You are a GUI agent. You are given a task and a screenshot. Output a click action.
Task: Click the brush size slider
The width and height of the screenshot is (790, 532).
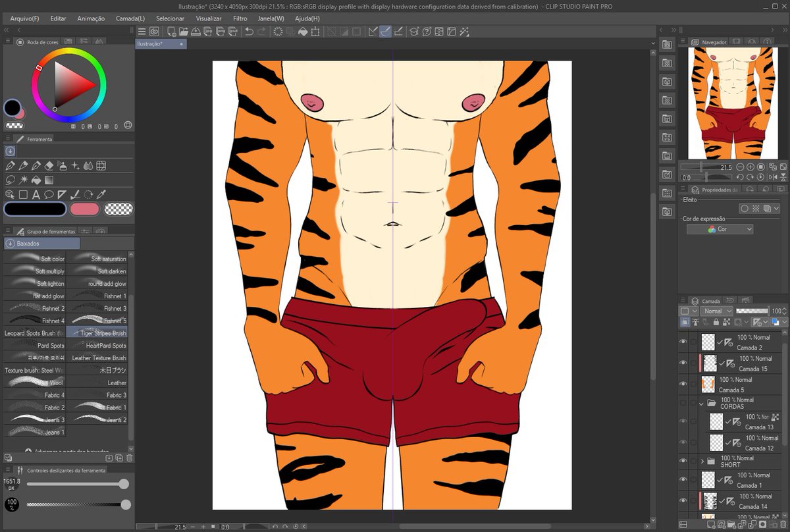pyautogui.click(x=78, y=484)
